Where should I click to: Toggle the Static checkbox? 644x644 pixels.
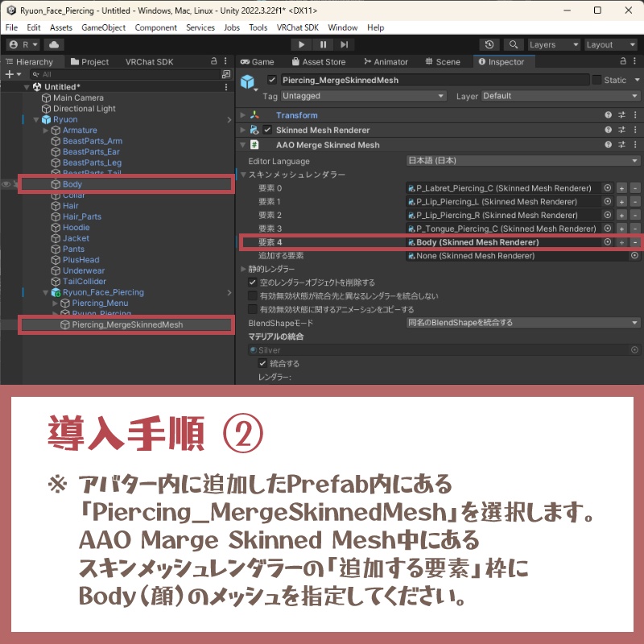point(597,80)
